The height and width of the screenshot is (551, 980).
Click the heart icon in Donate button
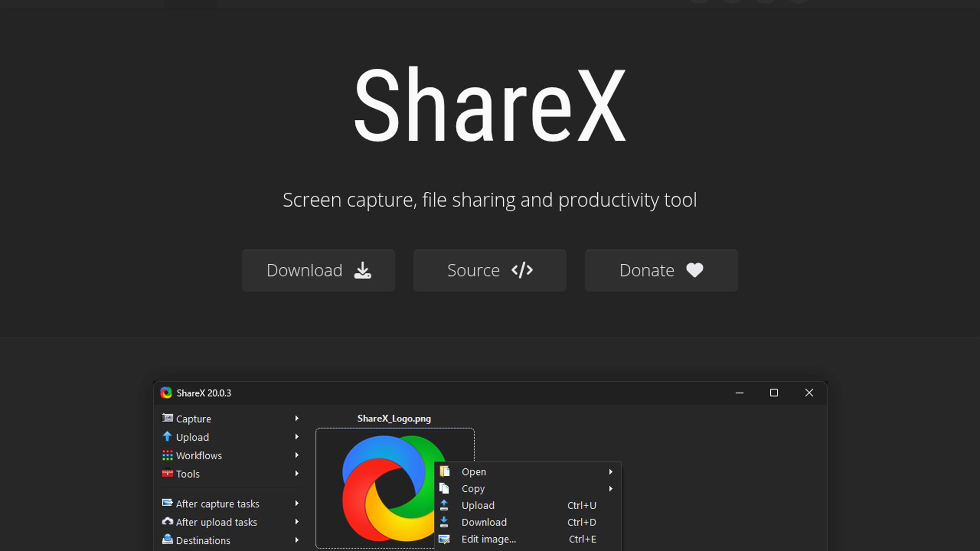coord(694,270)
